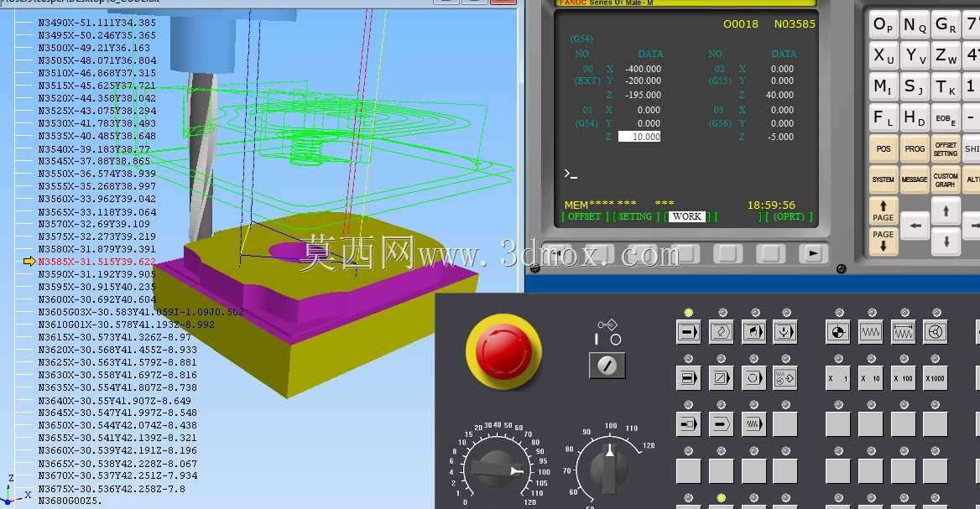Screen dimensions: 980x509
Task: Click the S/J address key
Action: [x=915, y=86]
